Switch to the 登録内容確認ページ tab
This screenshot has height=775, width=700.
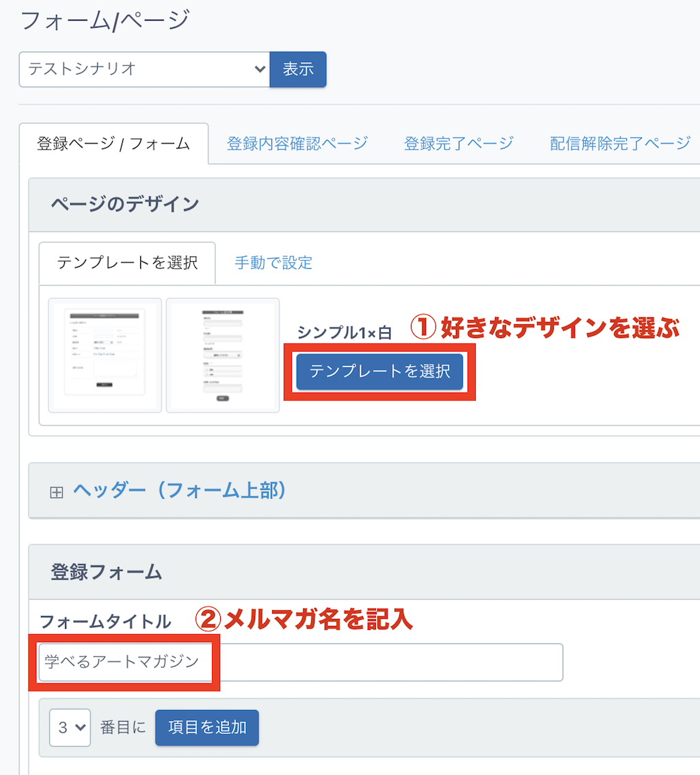(297, 144)
